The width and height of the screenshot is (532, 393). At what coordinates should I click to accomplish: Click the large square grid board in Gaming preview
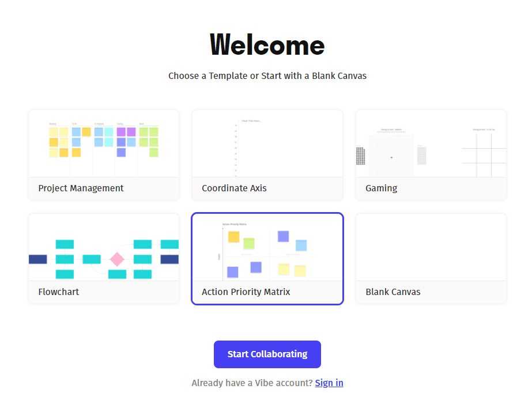391,156
